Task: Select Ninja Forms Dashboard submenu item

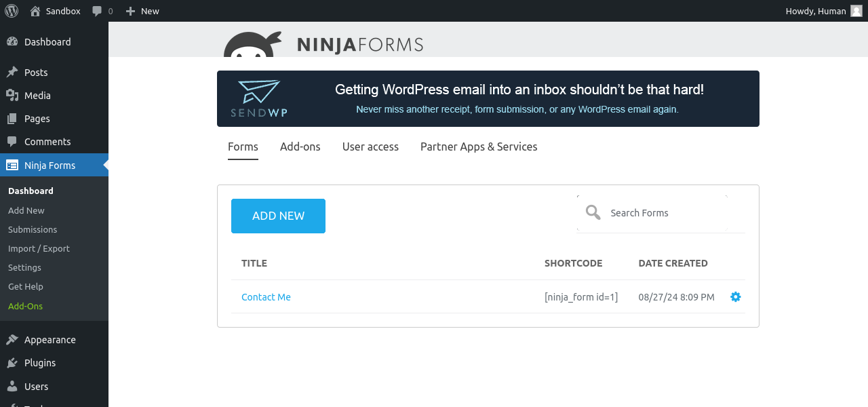Action: [31, 191]
